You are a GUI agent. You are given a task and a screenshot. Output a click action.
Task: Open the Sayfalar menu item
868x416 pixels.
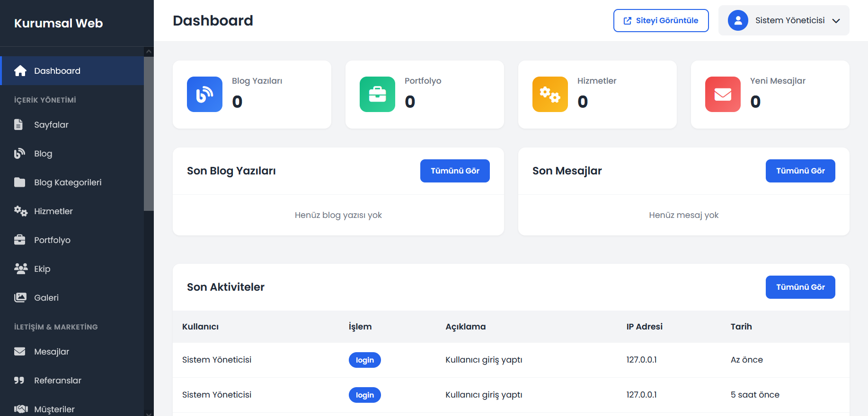72,125
